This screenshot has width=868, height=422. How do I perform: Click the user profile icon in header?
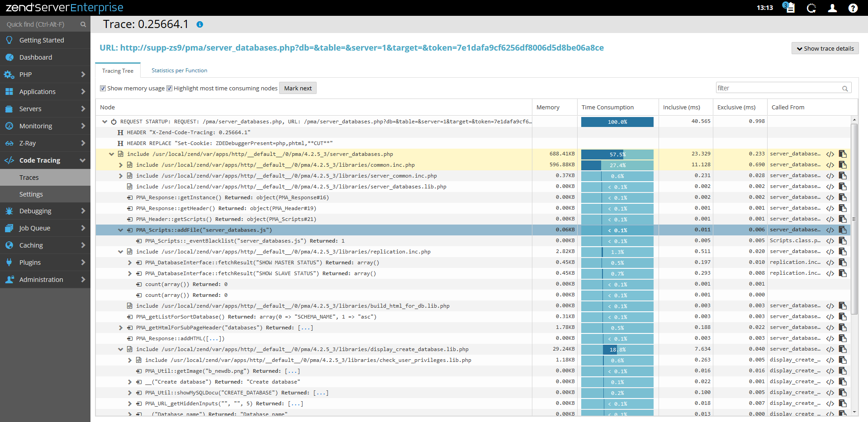tap(832, 8)
